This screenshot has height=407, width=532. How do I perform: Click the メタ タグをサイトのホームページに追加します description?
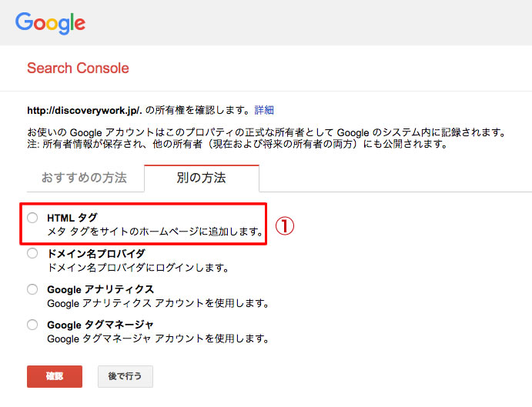(x=156, y=231)
